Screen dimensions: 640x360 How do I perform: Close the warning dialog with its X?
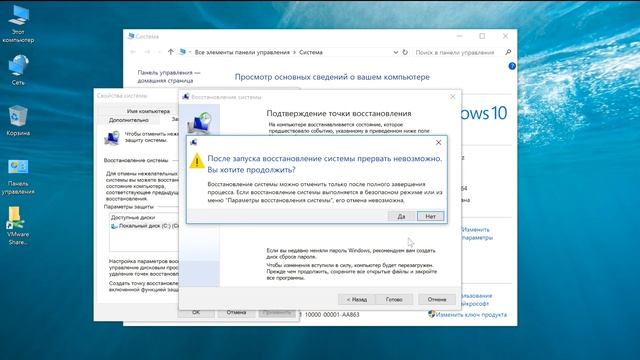point(438,142)
